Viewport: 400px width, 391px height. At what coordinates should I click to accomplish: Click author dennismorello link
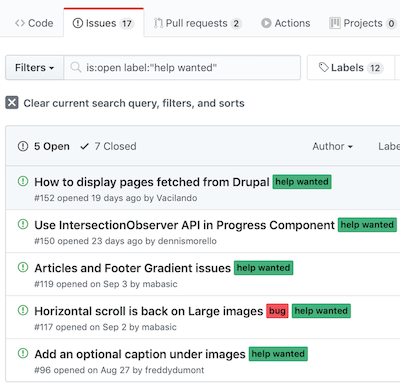187,241
